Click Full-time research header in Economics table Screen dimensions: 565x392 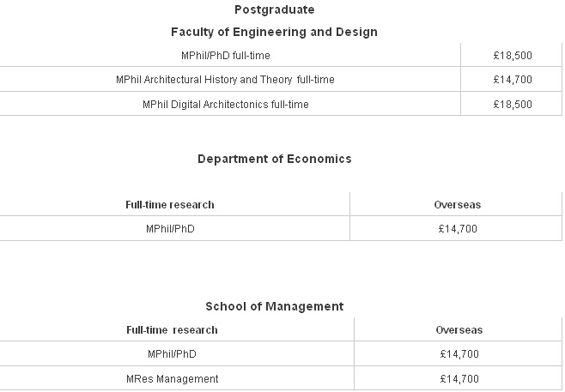(170, 205)
